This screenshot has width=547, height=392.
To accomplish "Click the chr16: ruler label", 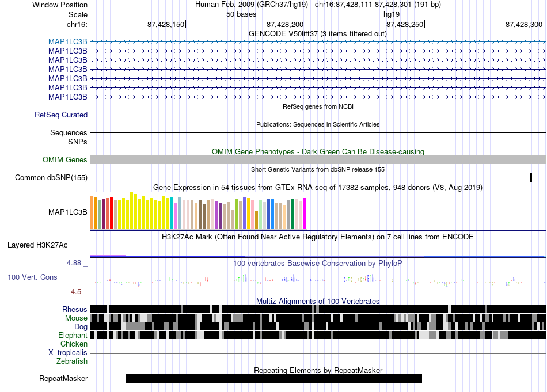I will (x=77, y=24).
